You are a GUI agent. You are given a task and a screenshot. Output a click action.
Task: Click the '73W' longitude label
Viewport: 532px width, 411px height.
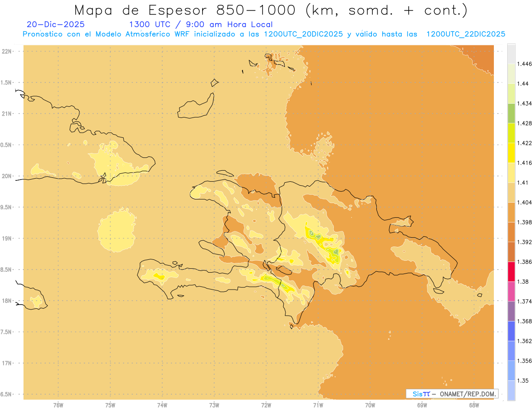(x=214, y=405)
